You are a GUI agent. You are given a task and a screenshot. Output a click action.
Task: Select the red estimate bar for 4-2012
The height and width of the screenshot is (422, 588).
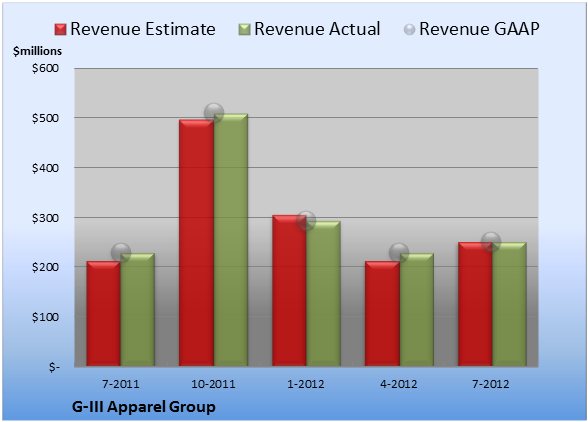(x=382, y=314)
